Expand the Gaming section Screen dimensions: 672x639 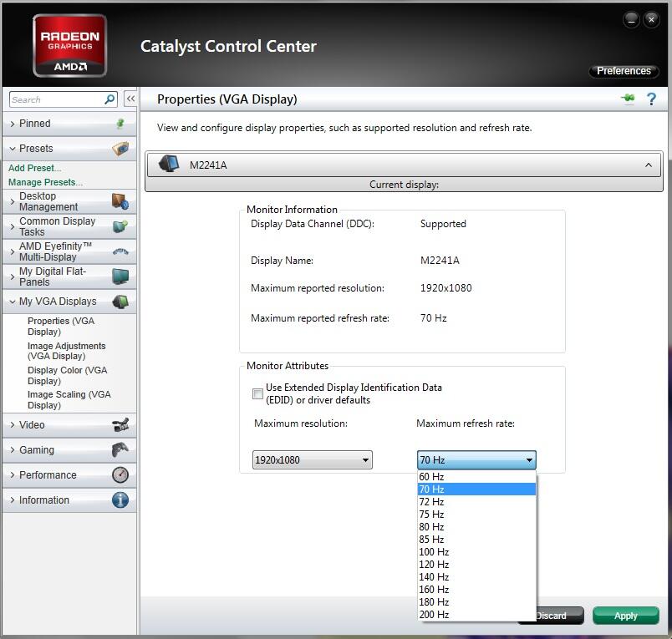tap(12, 449)
